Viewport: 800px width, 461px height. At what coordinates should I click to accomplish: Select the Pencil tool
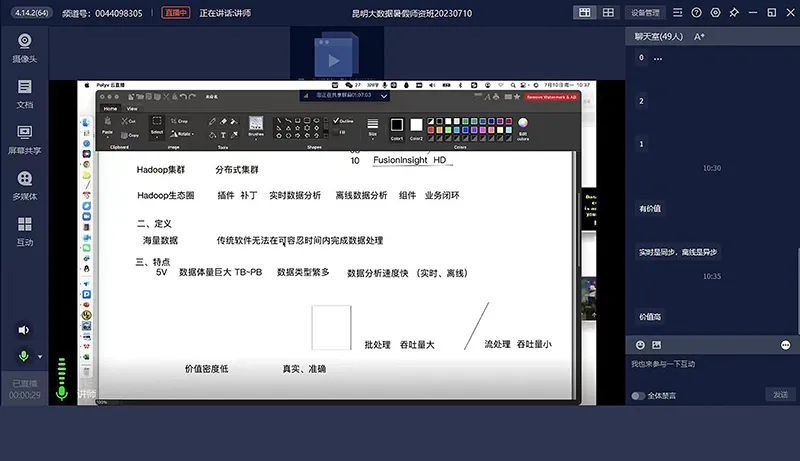point(212,121)
